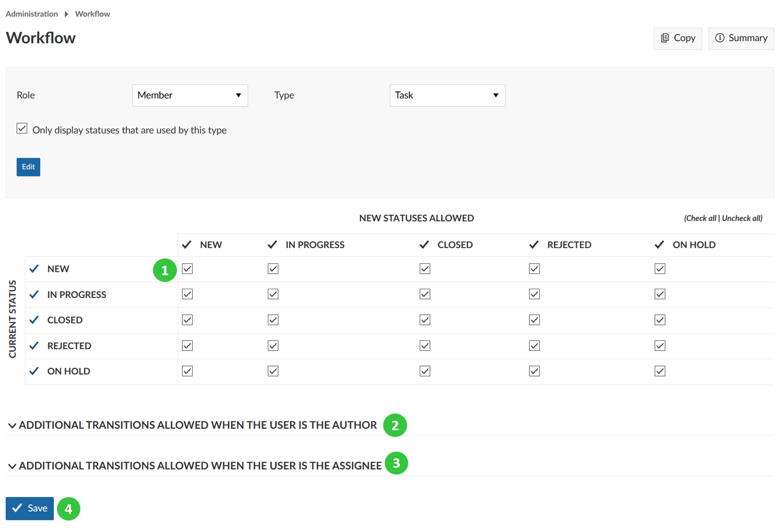The height and width of the screenshot is (532, 783).
Task: Click the checkmark icon beside NEW column header
Action: coord(186,245)
